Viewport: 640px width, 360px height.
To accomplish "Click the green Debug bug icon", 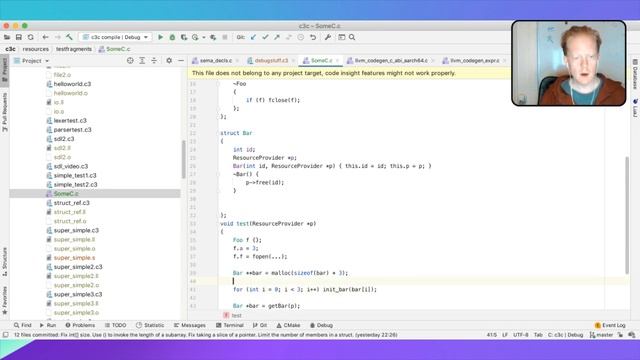I will (172, 37).
